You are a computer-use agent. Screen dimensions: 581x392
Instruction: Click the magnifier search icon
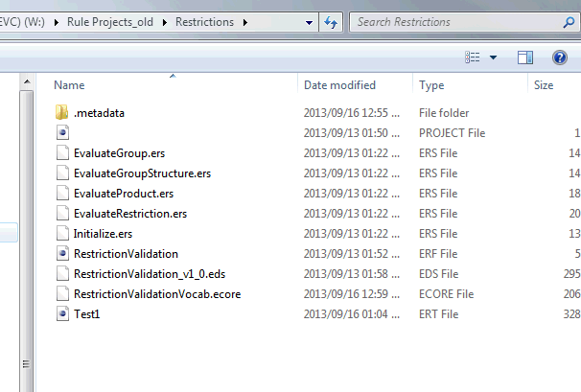(569, 23)
